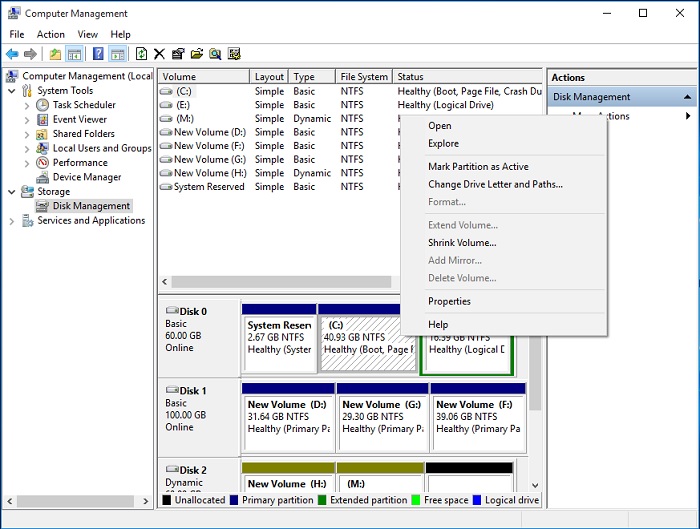Select Task Scheduler in the tree

pos(84,105)
